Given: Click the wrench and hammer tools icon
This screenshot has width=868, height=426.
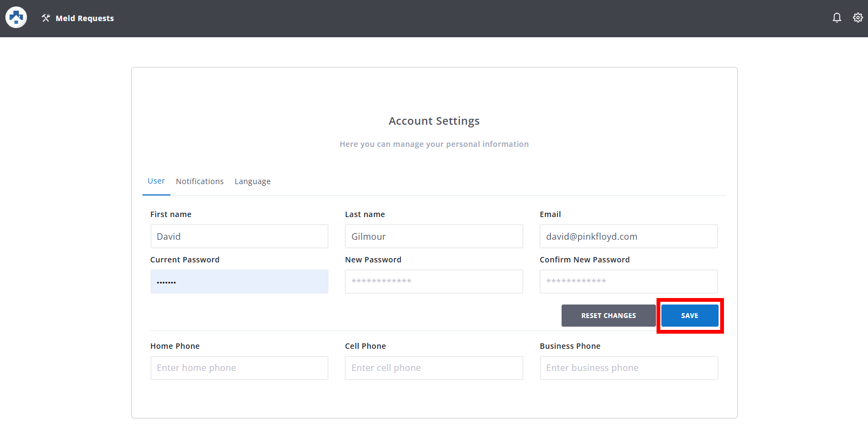Looking at the screenshot, I should 46,18.
